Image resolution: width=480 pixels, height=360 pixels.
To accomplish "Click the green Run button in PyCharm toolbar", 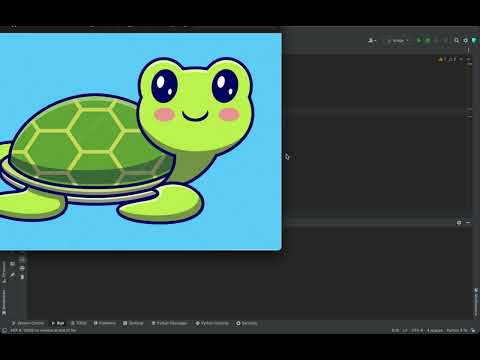I will pyautogui.click(x=419, y=40).
